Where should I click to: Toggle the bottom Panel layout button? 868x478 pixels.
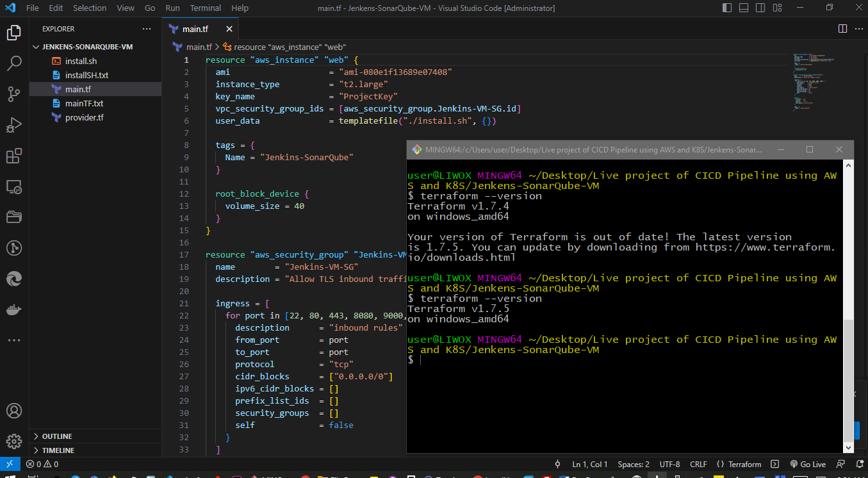[x=744, y=8]
